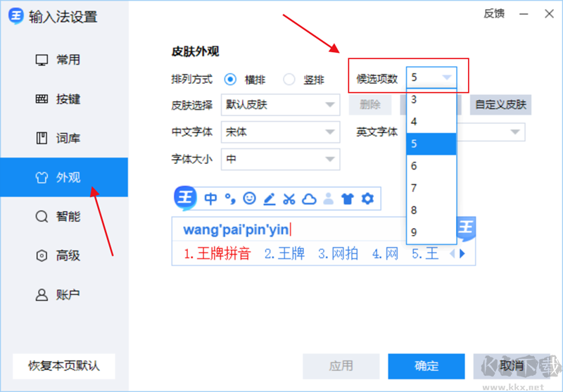Viewport: 563px width, 392px height.
Task: Click the 确定 confirm button
Action: coord(426,366)
